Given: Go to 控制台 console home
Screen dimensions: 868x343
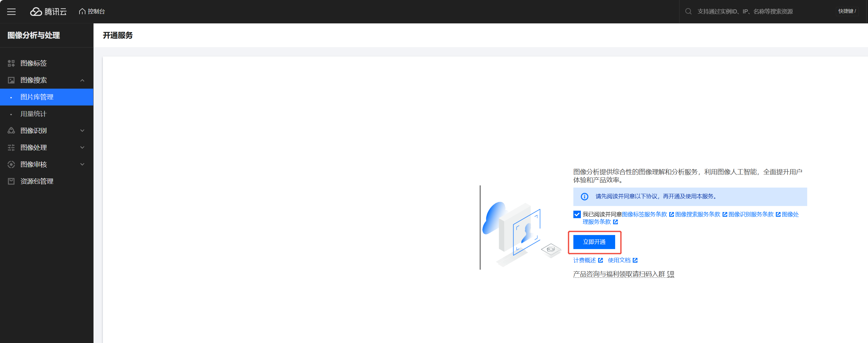Looking at the screenshot, I should (92, 12).
